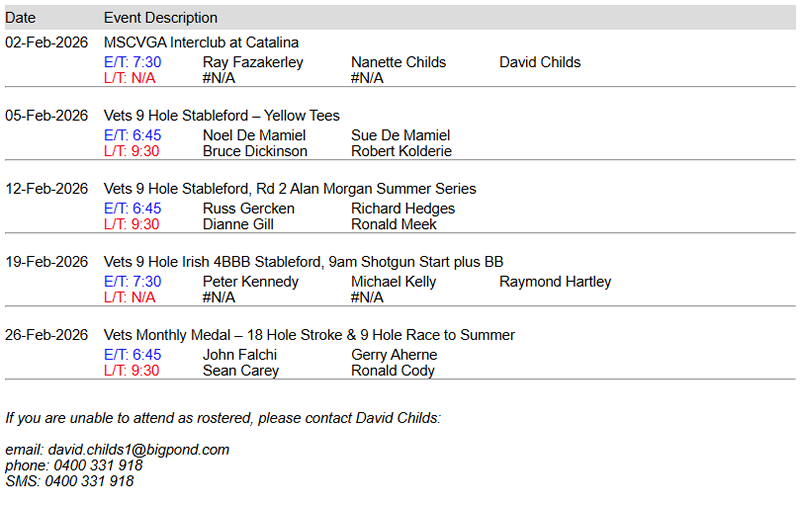Click the Alan Morgan Summer Series event
Screen dimensions: 800x506
(290, 189)
